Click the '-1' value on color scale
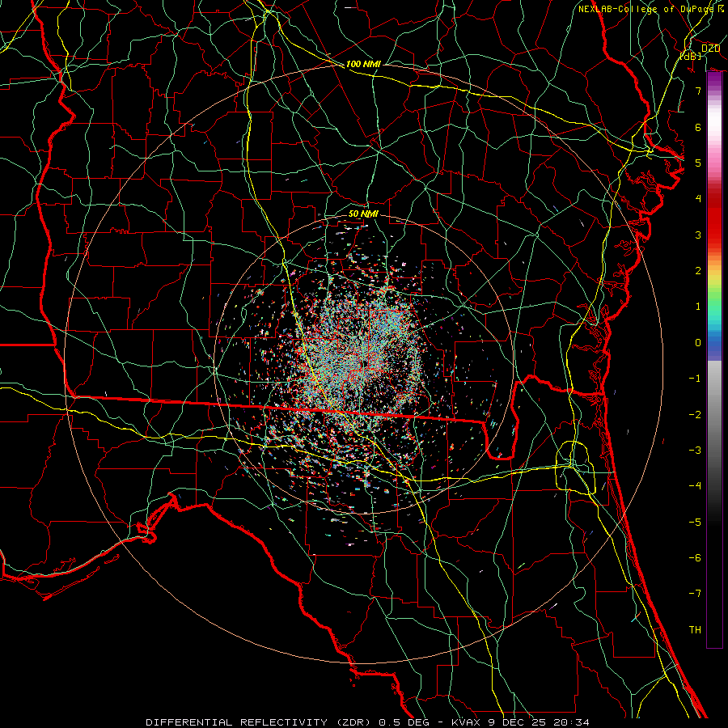Screen dimensions: 728x728 click(x=695, y=379)
